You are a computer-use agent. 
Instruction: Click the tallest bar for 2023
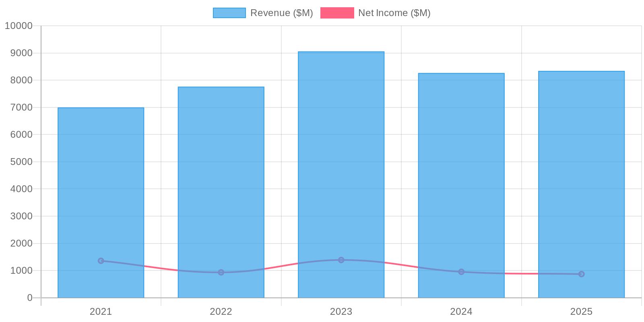(341, 161)
